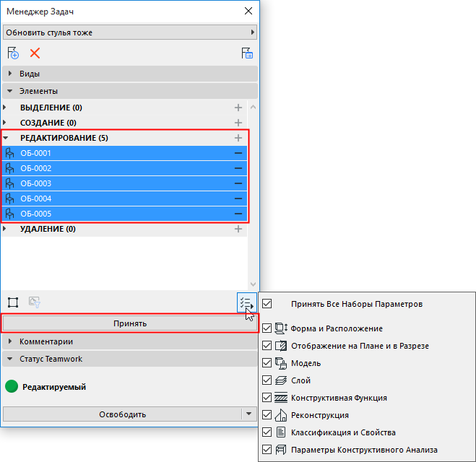The width and height of the screenshot is (476, 462).
Task: Click the greyed filter elements icon
Action: point(35,302)
